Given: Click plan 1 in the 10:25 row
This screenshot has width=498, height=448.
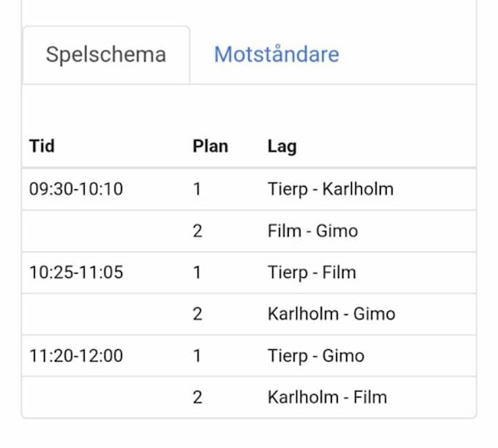Looking at the screenshot, I should (198, 272).
